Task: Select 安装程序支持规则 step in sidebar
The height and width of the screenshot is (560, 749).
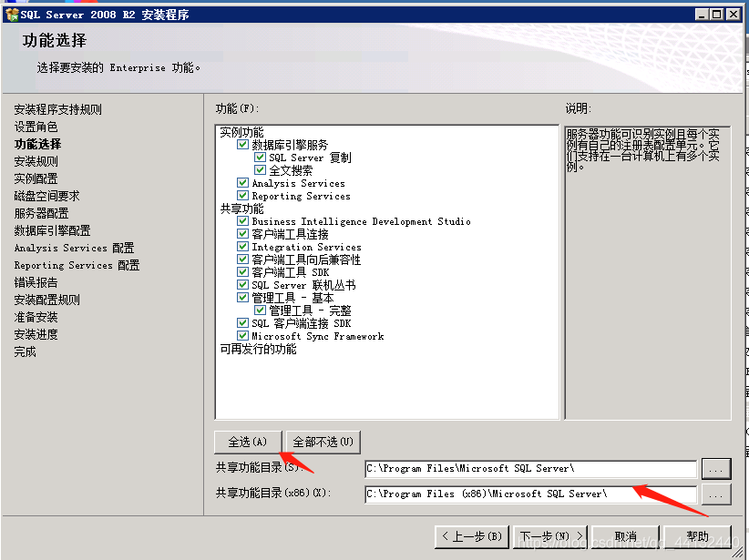Action: 57,109
